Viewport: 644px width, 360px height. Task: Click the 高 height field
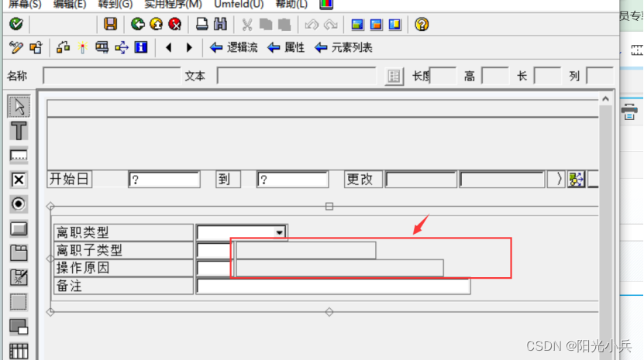494,76
